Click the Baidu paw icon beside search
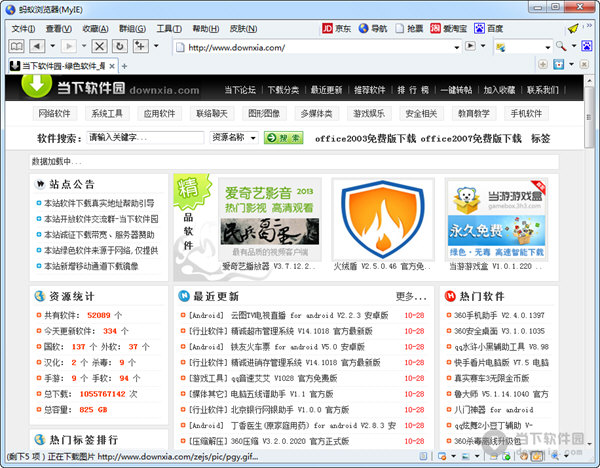This screenshot has height=468, width=600. 586,46
